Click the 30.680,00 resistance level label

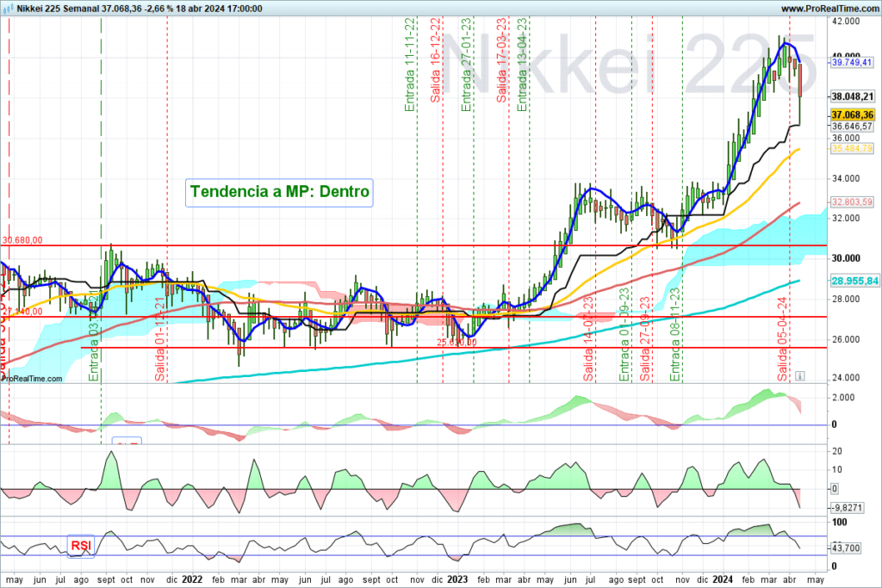click(22, 240)
